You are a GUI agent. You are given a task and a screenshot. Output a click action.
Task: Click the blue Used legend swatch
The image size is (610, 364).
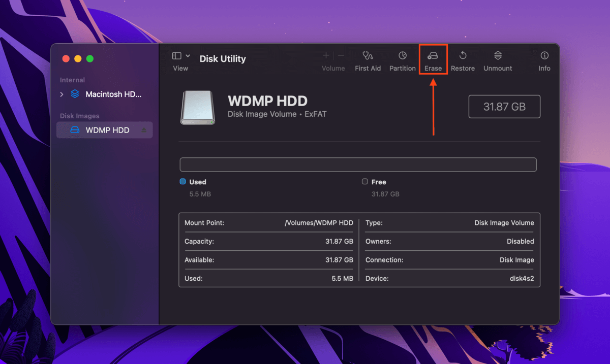[x=183, y=182]
